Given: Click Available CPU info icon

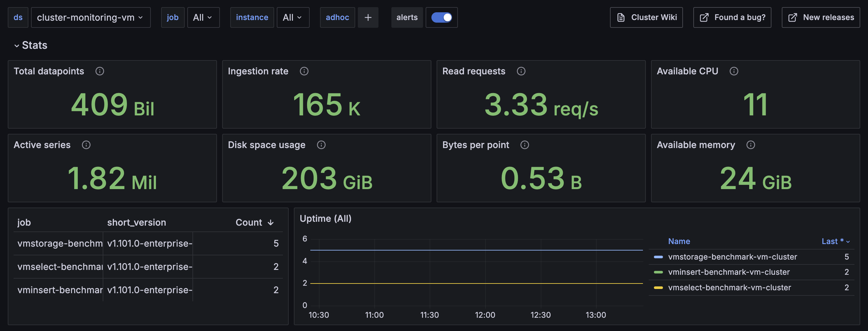Looking at the screenshot, I should (x=734, y=71).
